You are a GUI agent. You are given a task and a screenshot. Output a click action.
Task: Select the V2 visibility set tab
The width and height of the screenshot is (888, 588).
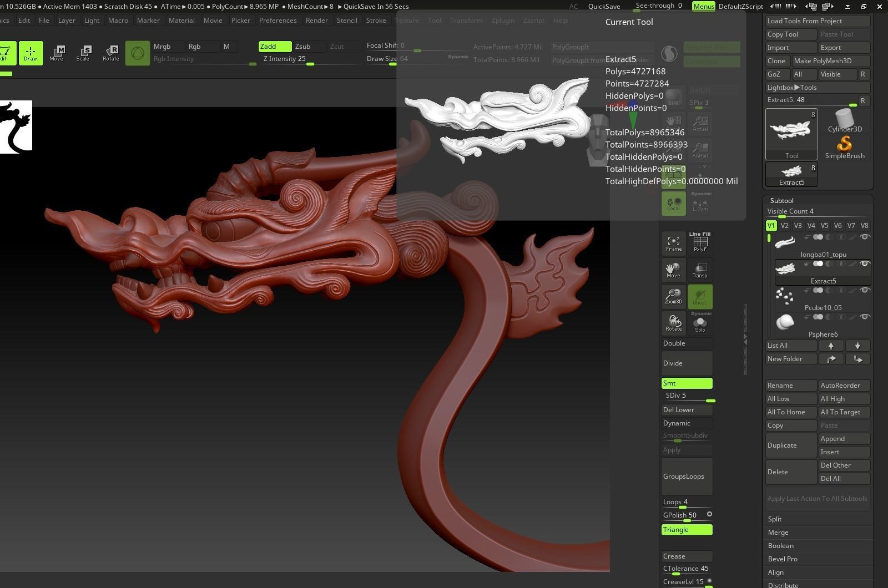pyautogui.click(x=784, y=226)
